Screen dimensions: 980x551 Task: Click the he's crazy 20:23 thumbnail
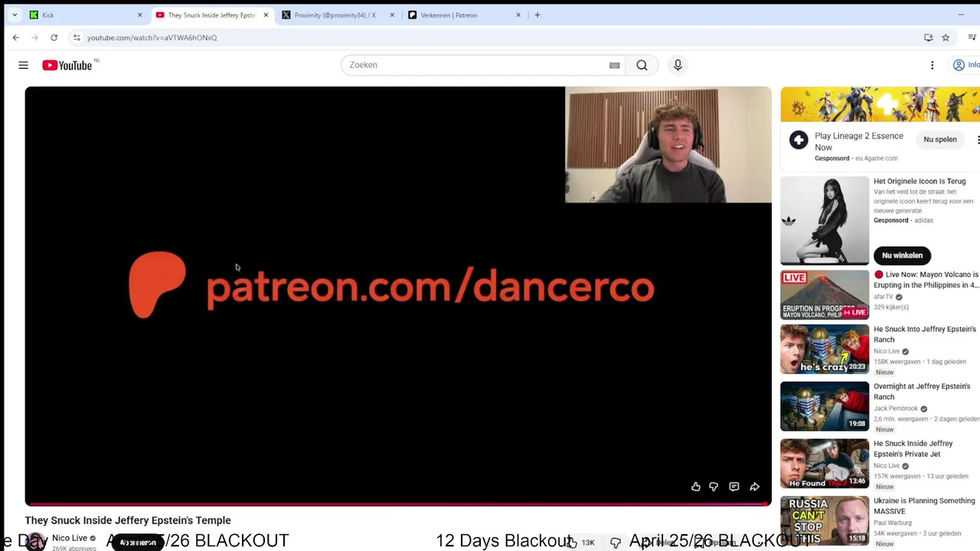(825, 349)
